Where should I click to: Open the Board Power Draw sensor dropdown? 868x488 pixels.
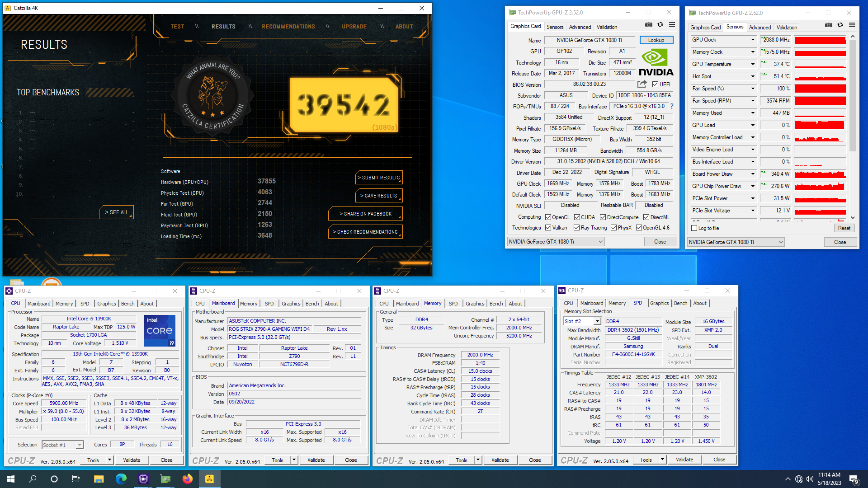753,174
